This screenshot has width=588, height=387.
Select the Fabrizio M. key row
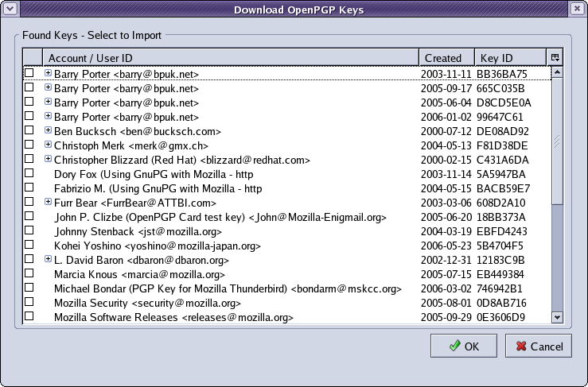287,188
